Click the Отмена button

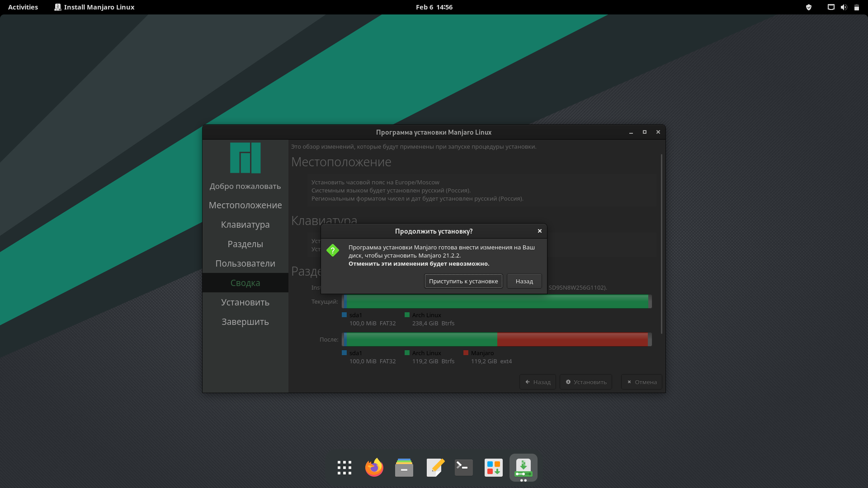click(642, 382)
